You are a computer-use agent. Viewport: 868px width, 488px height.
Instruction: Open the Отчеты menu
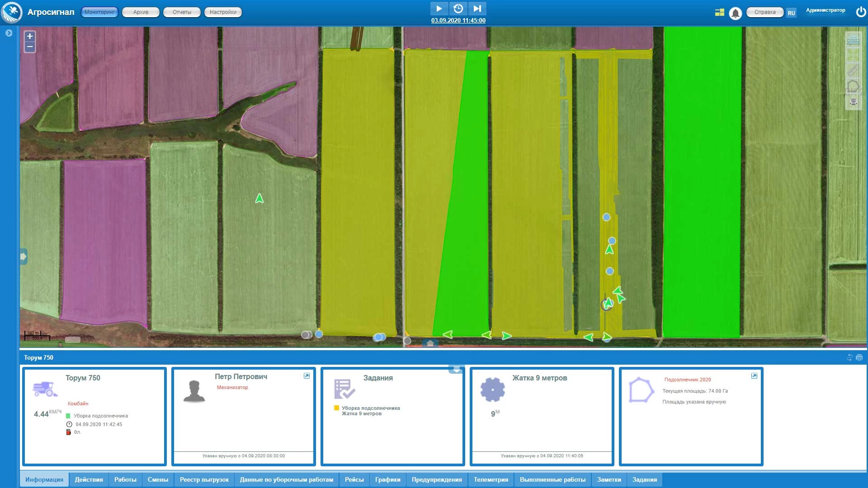pos(182,12)
